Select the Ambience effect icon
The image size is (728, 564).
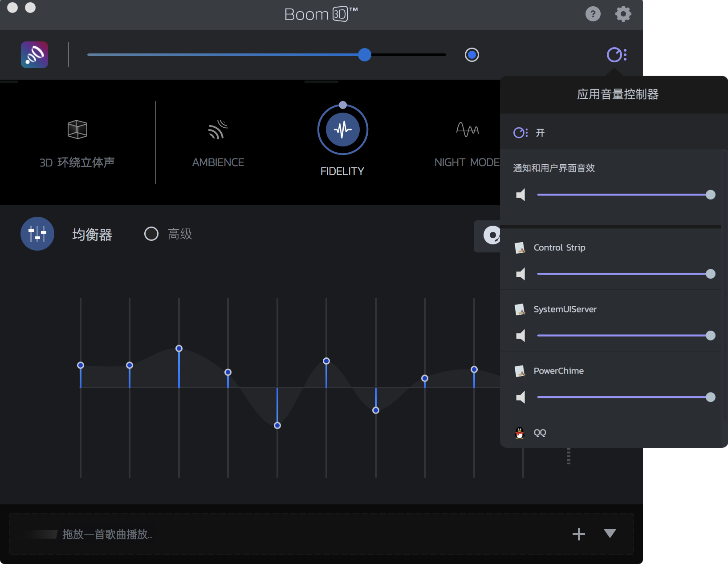pos(218,130)
